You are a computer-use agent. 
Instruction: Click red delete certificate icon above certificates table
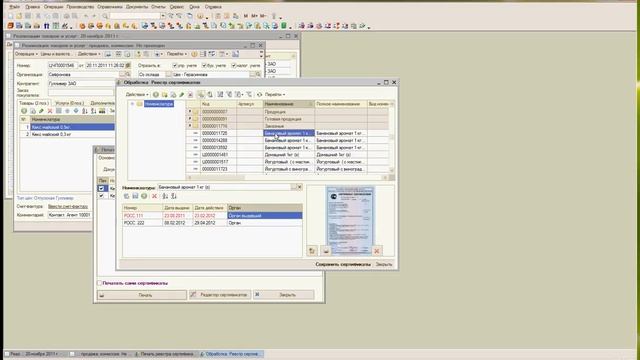pos(154,196)
